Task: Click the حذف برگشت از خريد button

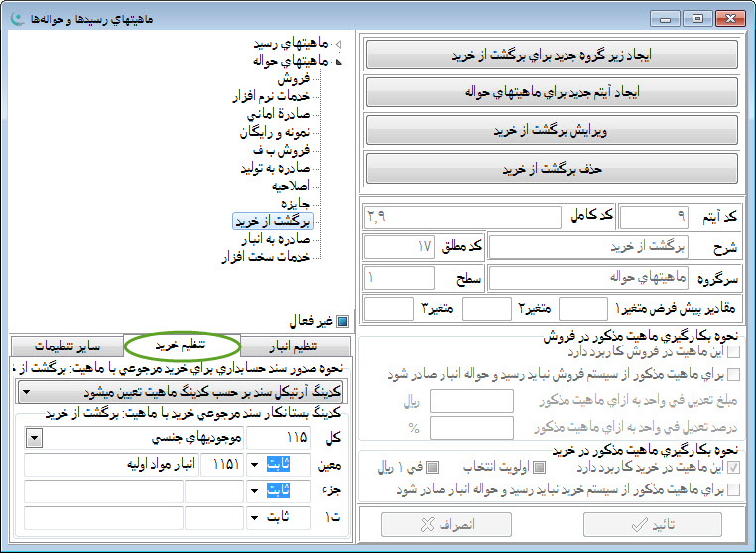Action: 552,168
